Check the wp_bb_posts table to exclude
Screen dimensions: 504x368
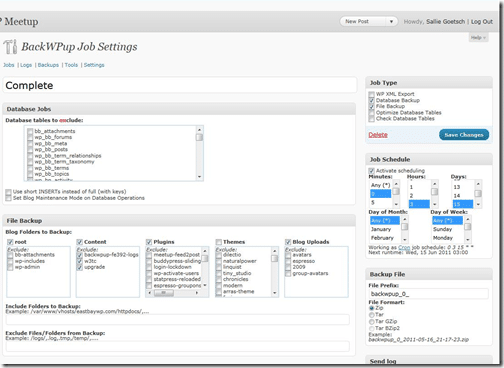(x=30, y=150)
